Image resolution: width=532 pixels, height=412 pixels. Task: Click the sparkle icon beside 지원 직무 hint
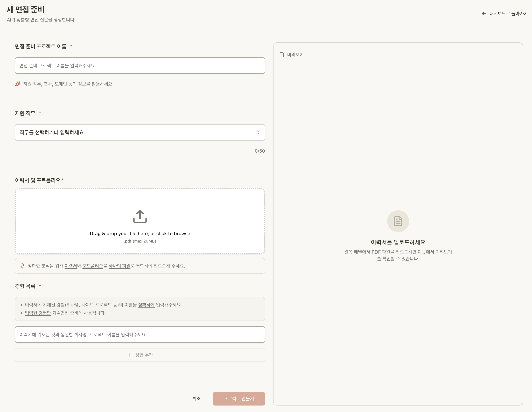18,84
